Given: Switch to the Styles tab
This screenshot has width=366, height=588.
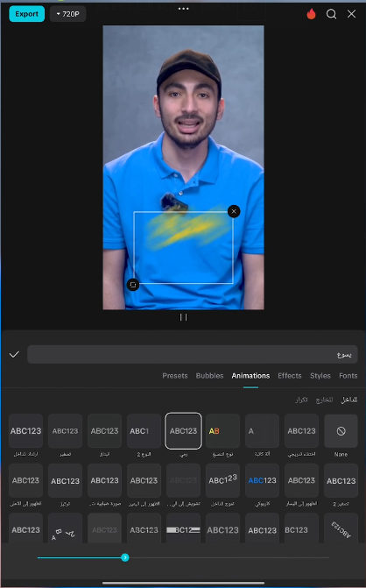Looking at the screenshot, I should [320, 376].
